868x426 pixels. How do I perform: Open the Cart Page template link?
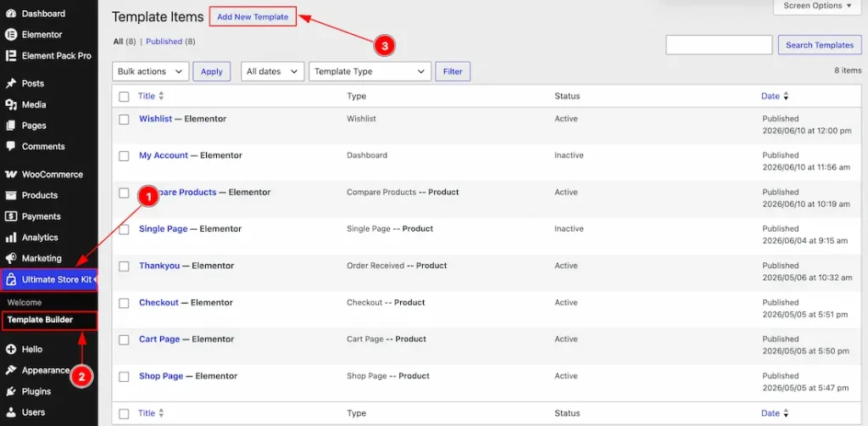click(x=159, y=339)
